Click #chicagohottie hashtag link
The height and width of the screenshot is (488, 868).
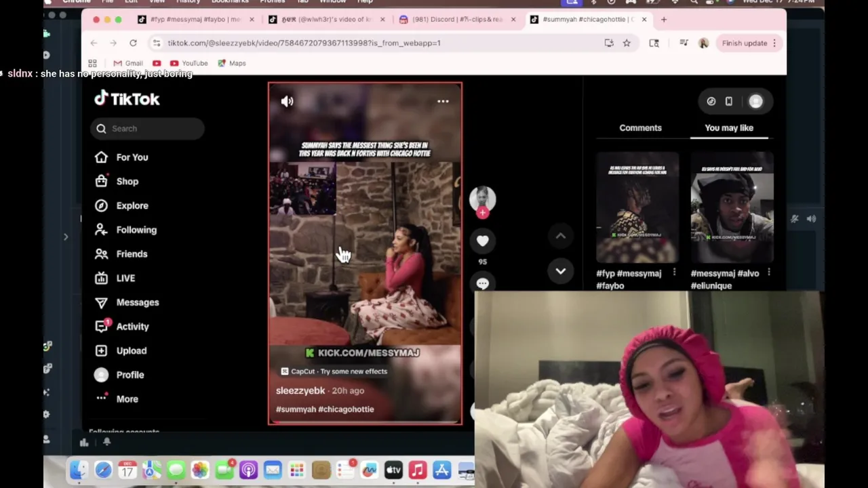(346, 409)
